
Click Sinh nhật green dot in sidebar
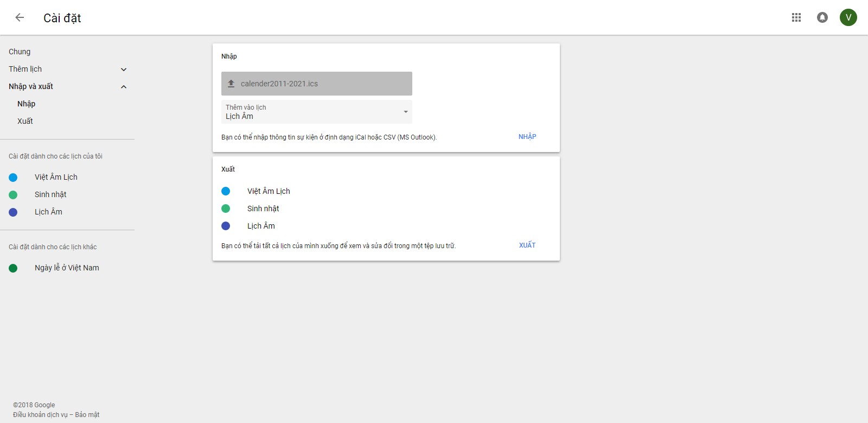coord(13,195)
